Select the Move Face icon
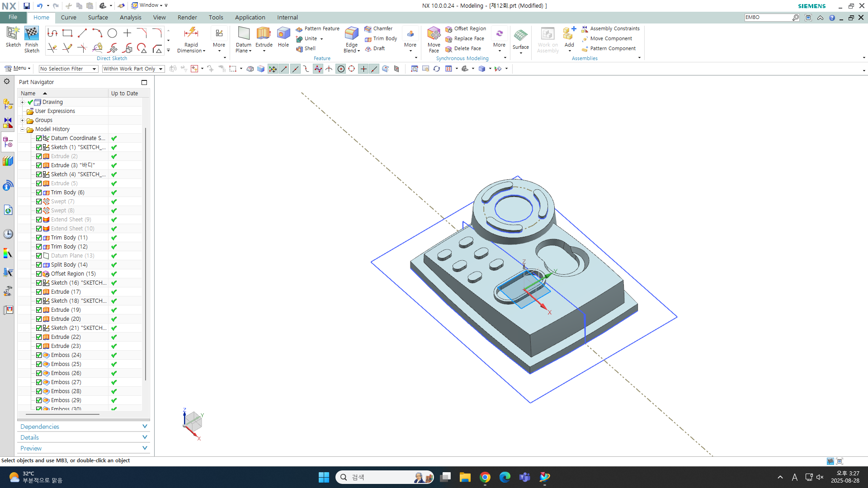Screen dimensions: 868x488 [x=434, y=34]
